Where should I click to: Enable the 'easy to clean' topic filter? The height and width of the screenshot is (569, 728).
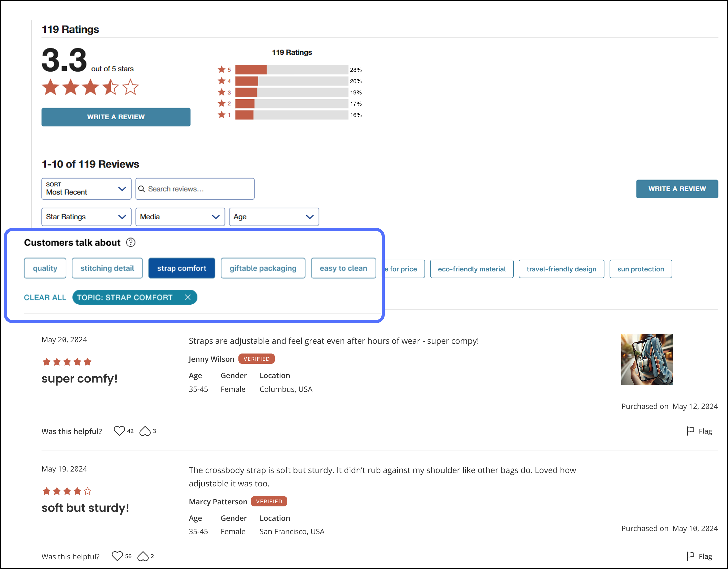point(343,268)
